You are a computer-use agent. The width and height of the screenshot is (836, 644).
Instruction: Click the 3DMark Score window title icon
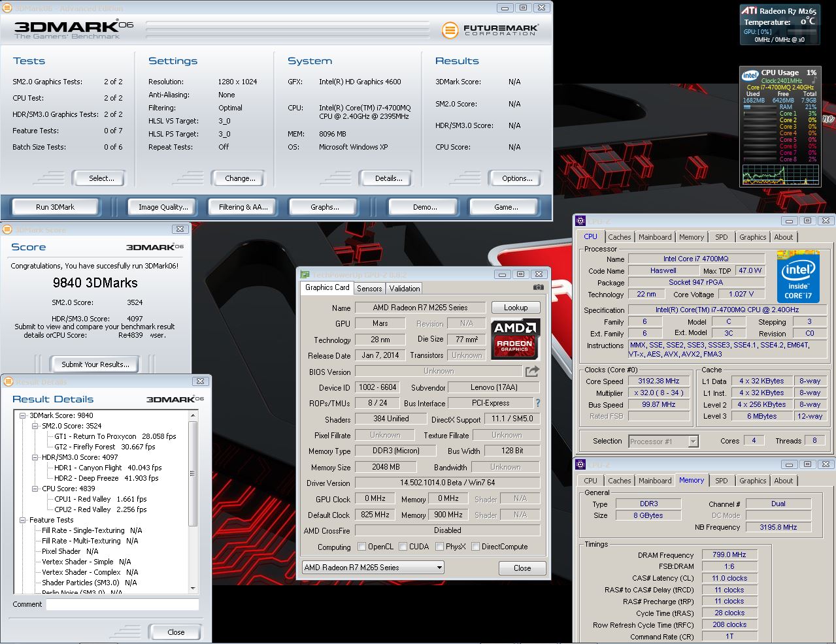(x=7, y=229)
